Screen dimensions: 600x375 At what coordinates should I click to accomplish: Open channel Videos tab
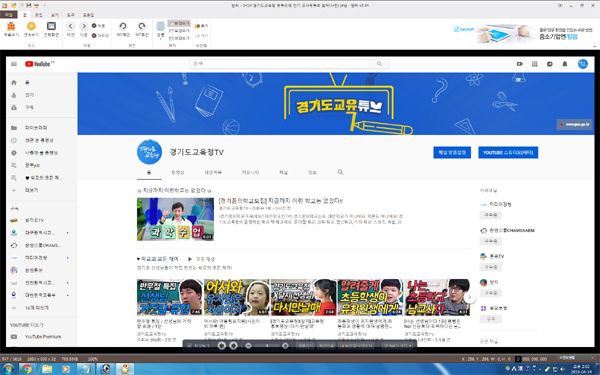click(x=178, y=173)
